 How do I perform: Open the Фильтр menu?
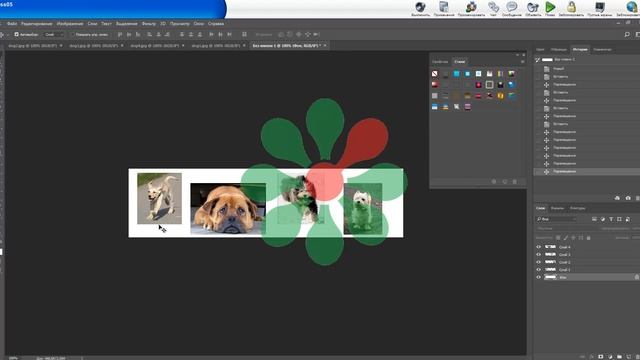(x=149, y=24)
